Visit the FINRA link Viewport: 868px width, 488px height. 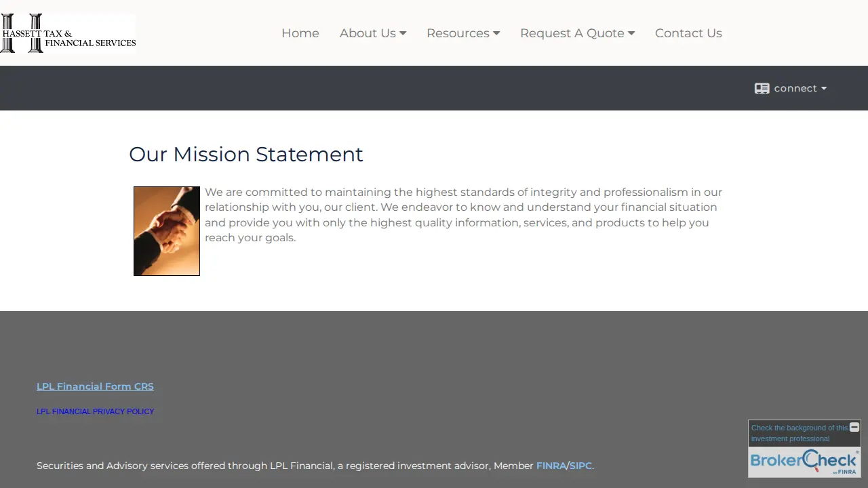pos(551,466)
